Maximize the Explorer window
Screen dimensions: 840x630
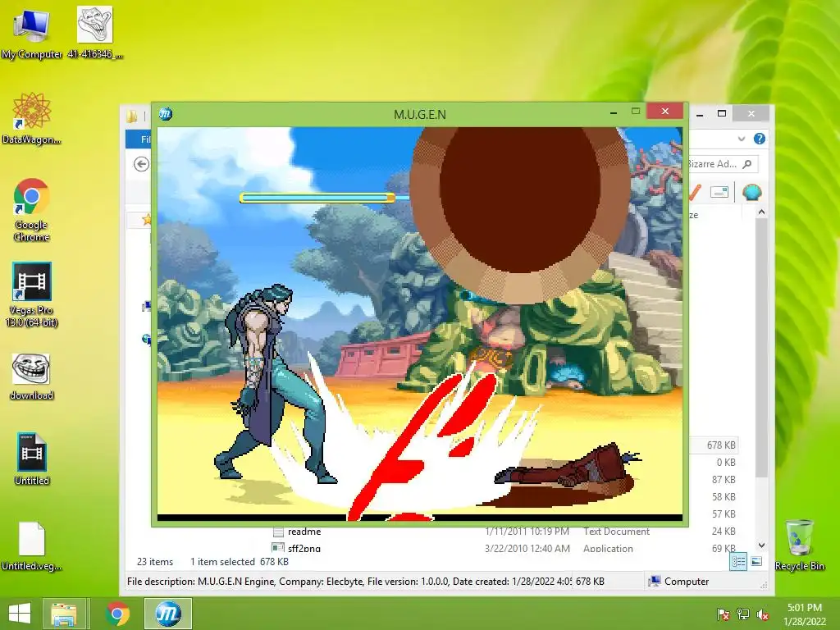(x=722, y=113)
